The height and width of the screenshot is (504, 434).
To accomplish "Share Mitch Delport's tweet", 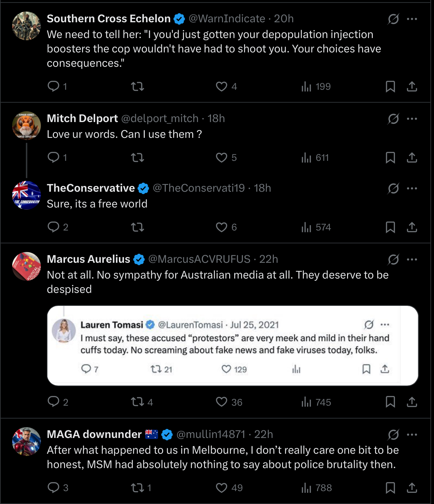I will (x=412, y=157).
